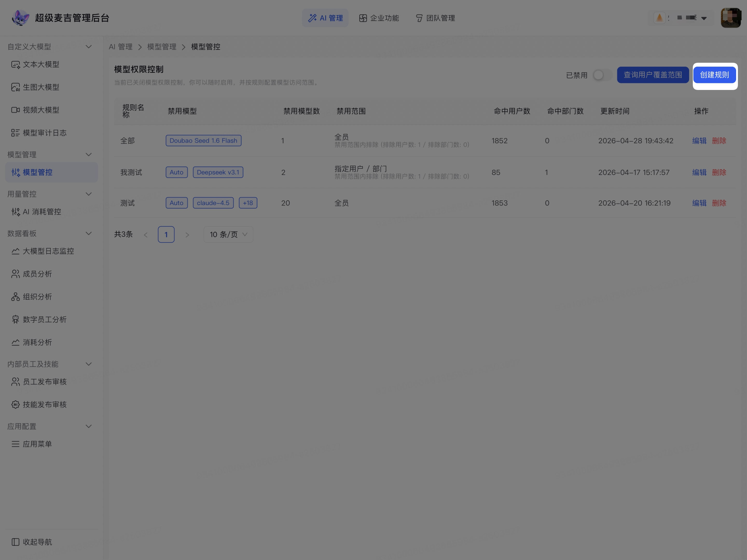
Task: Collapse 应用配置 section chevron
Action: 89,427
